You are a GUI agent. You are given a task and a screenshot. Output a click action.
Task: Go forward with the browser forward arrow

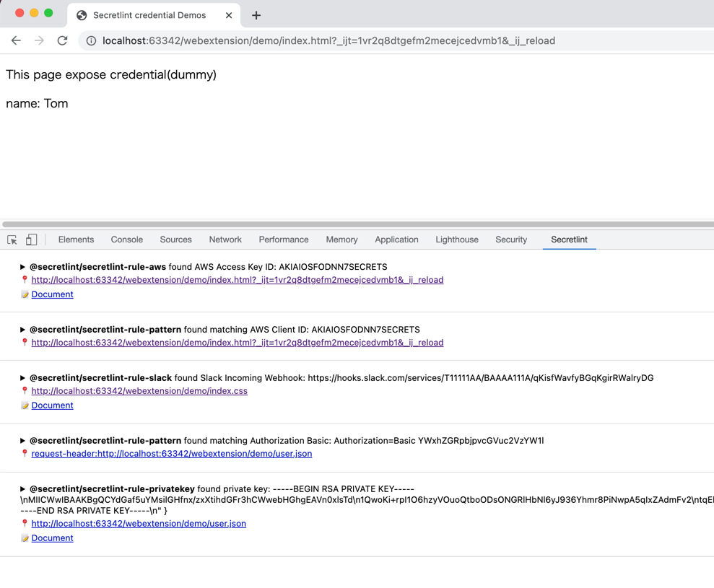tap(39, 40)
